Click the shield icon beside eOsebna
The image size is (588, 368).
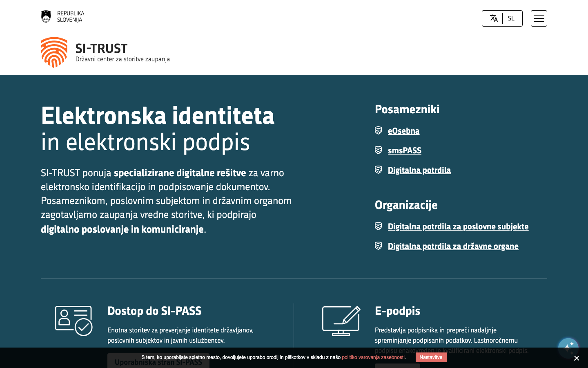pyautogui.click(x=379, y=130)
